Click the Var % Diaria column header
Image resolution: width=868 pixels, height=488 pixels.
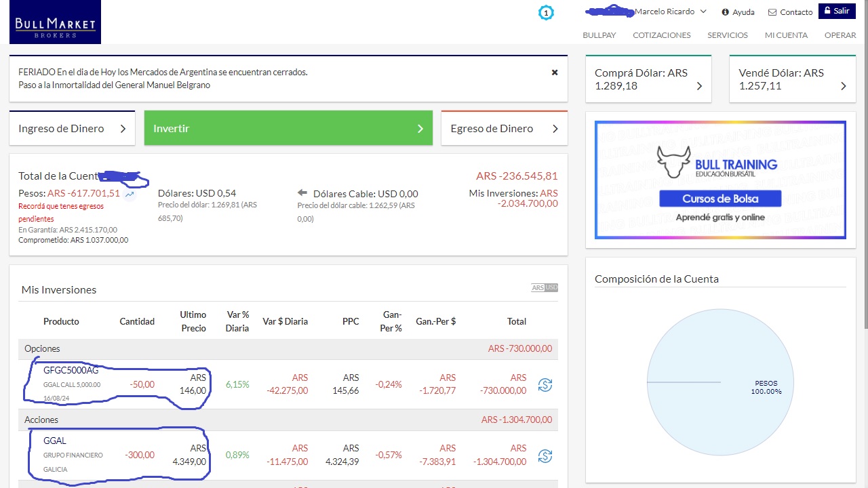click(x=237, y=321)
